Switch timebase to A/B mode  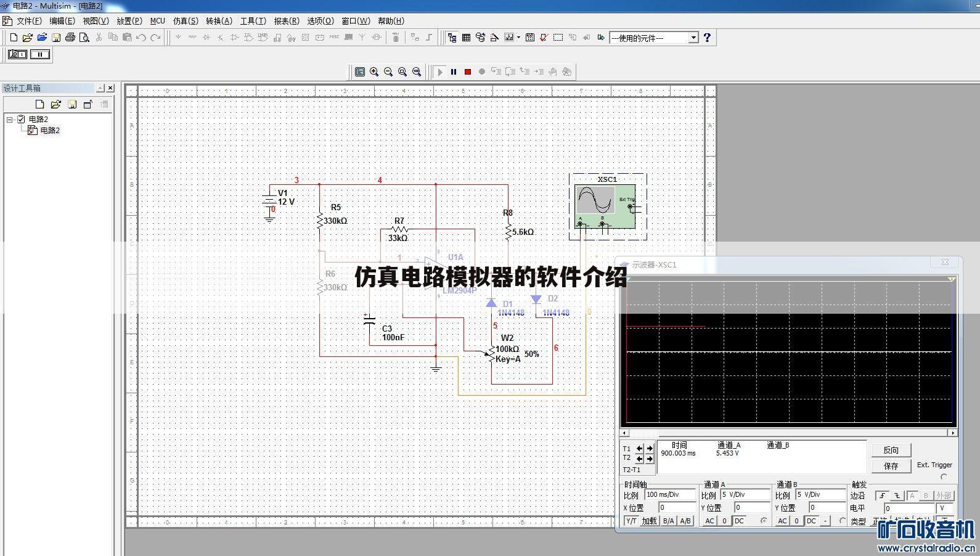pyautogui.click(x=685, y=521)
